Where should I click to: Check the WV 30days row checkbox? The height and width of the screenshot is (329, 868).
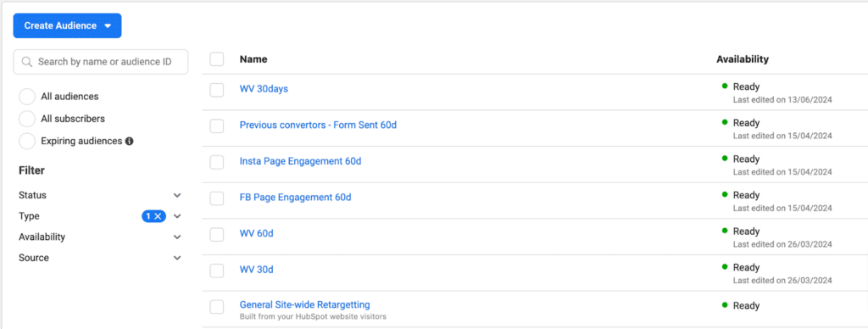(x=217, y=90)
